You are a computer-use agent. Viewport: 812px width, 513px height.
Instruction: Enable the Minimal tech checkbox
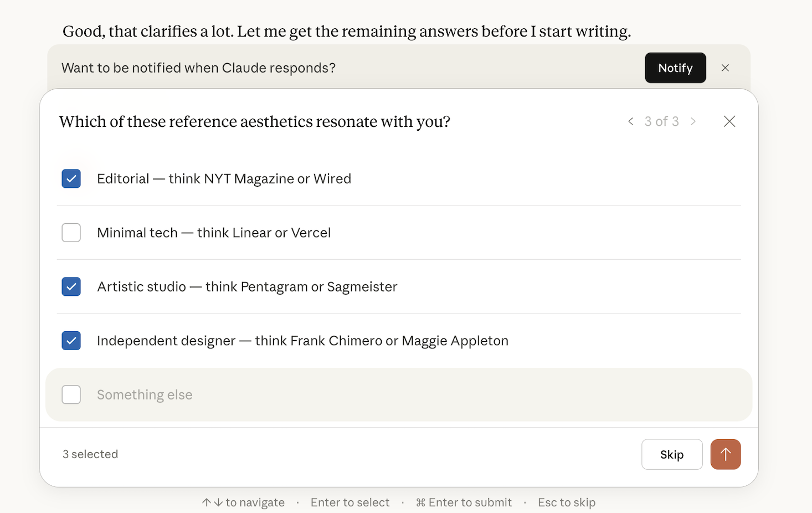pyautogui.click(x=71, y=233)
